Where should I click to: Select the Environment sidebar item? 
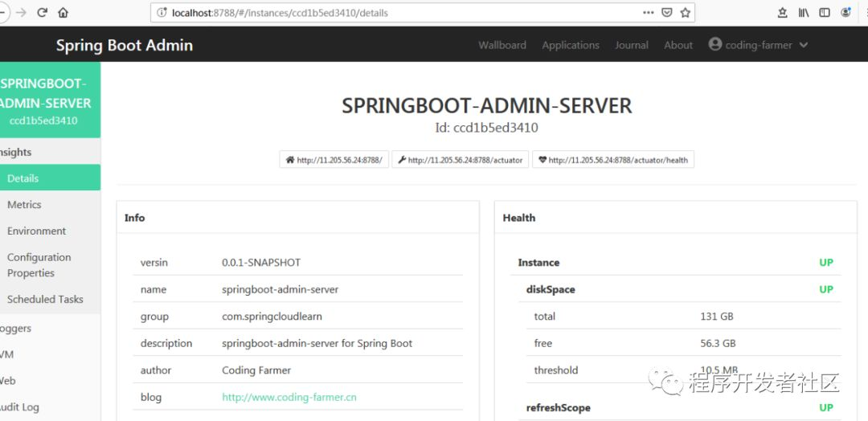click(x=50, y=231)
